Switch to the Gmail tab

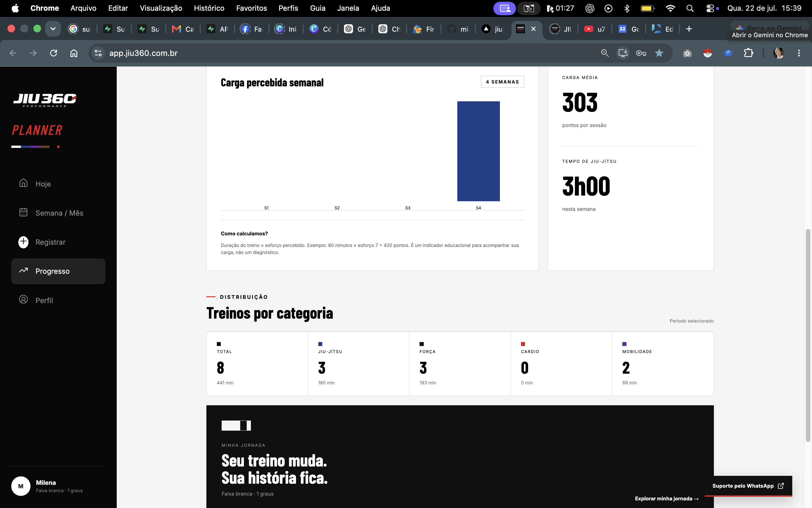coord(183,29)
